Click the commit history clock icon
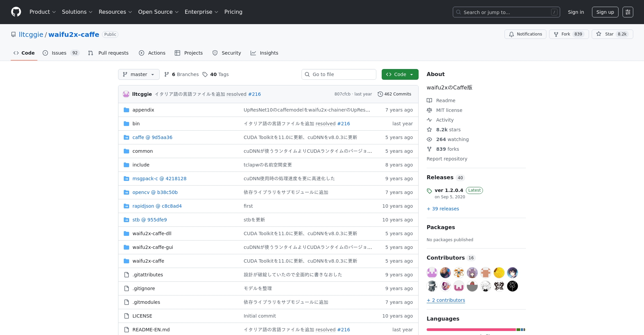 point(380,94)
